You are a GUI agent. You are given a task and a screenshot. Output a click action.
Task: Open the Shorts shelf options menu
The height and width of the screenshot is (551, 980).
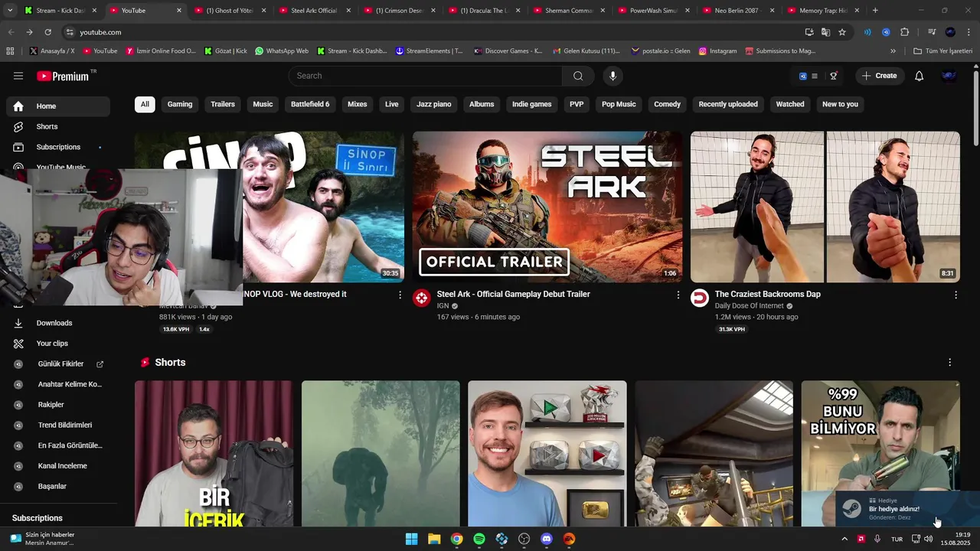[x=950, y=363]
